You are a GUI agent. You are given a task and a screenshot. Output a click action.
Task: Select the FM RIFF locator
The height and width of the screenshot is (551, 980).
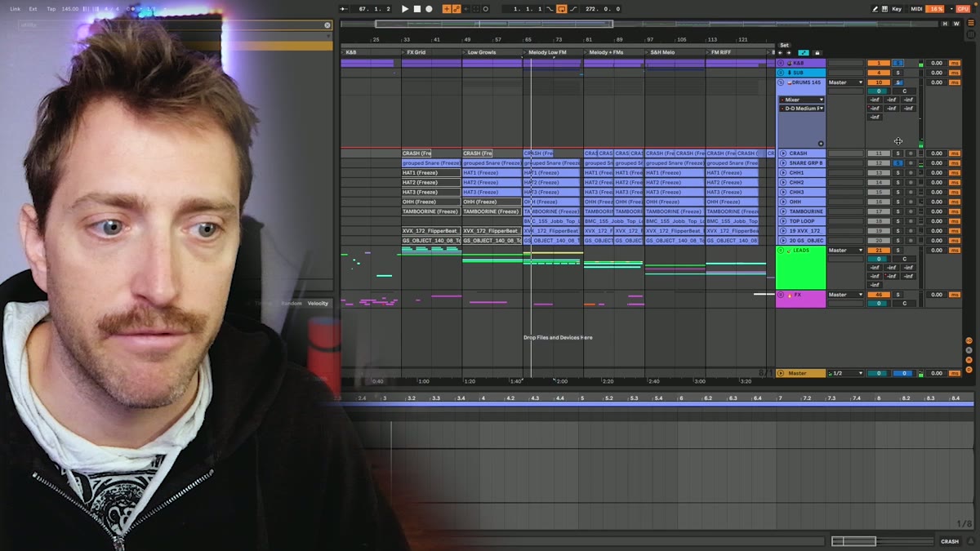point(719,52)
